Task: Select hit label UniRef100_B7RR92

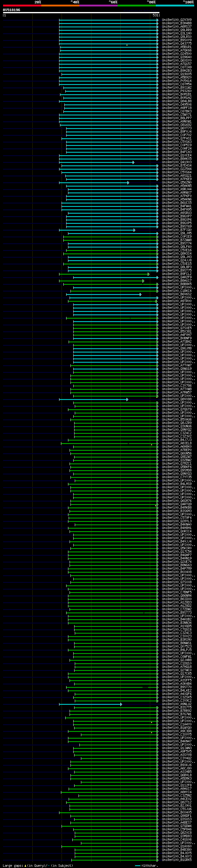Action: [177, 711]
